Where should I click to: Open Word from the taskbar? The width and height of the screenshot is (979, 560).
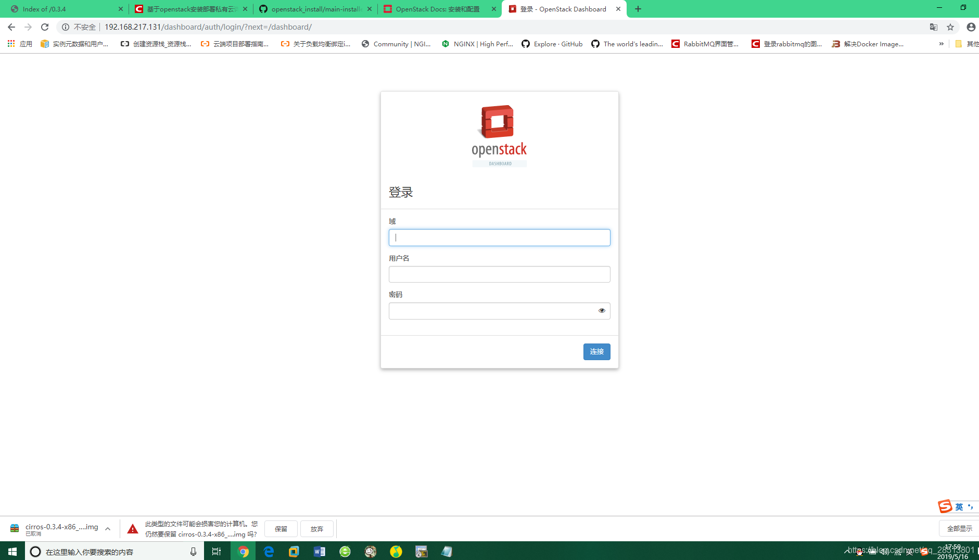tap(320, 552)
